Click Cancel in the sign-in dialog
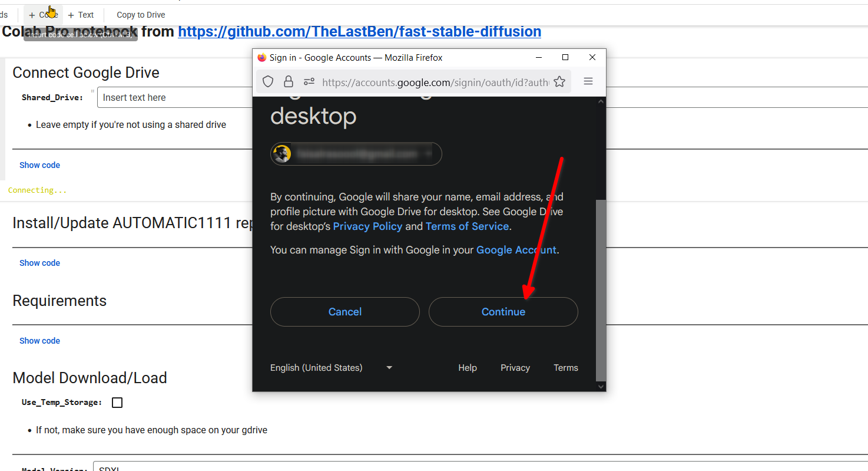 point(345,312)
